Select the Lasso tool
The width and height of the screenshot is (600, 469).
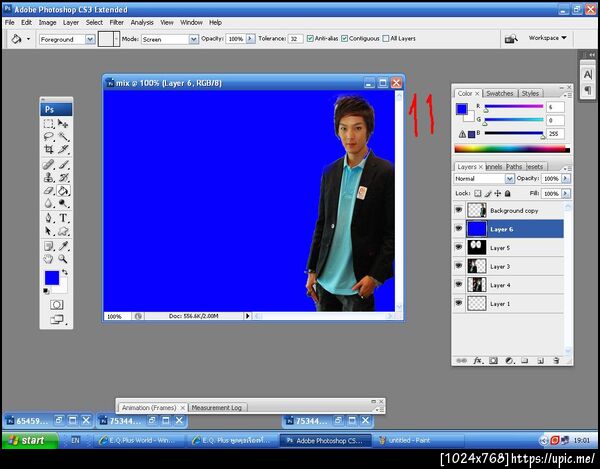click(x=49, y=137)
